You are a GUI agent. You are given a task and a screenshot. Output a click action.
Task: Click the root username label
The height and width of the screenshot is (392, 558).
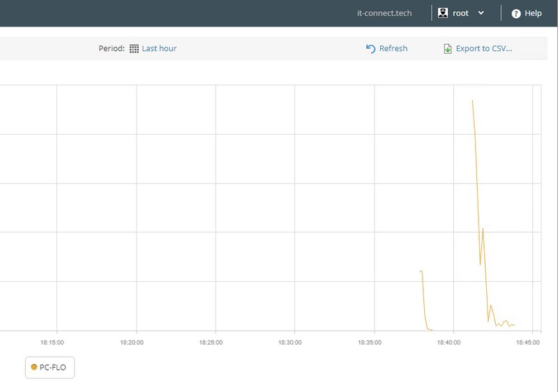click(x=460, y=13)
